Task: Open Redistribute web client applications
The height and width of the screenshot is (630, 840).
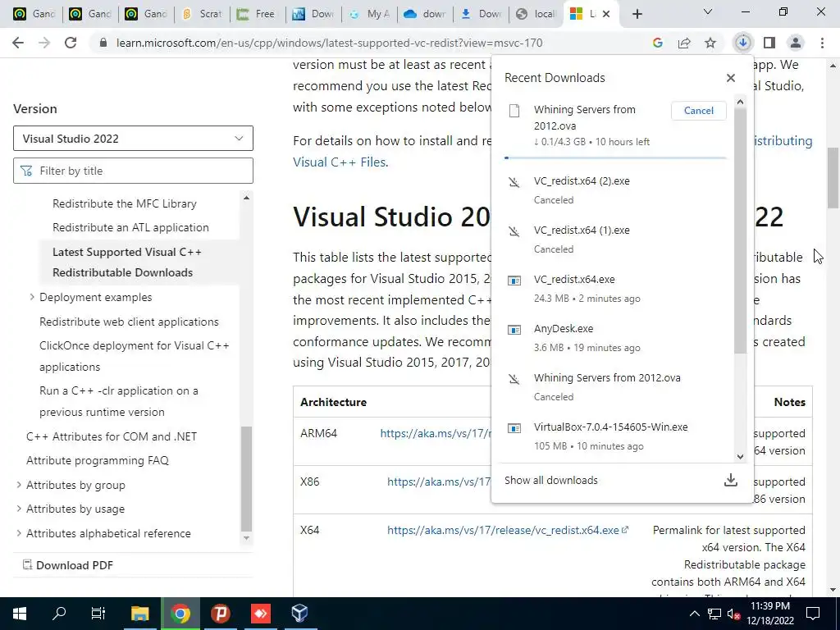Action: pos(129,322)
